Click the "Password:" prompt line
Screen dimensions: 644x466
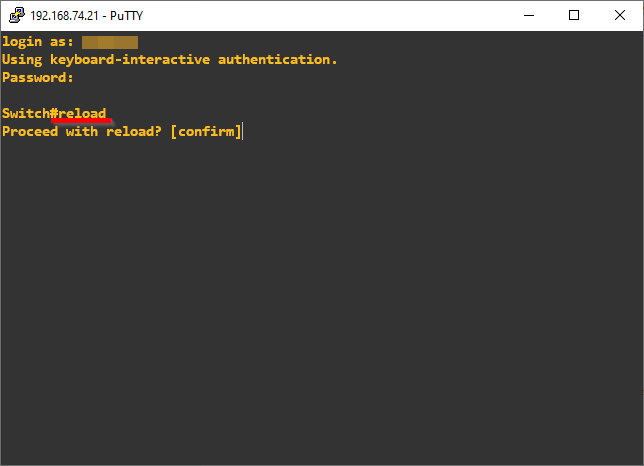(x=38, y=77)
